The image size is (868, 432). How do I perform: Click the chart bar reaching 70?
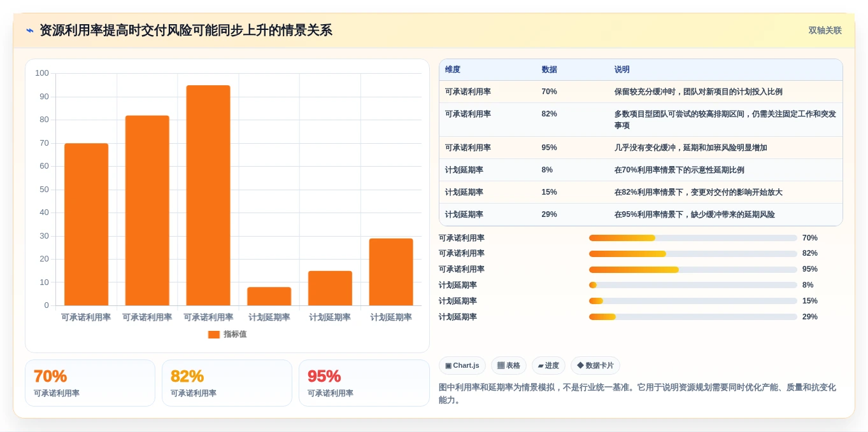click(x=86, y=225)
